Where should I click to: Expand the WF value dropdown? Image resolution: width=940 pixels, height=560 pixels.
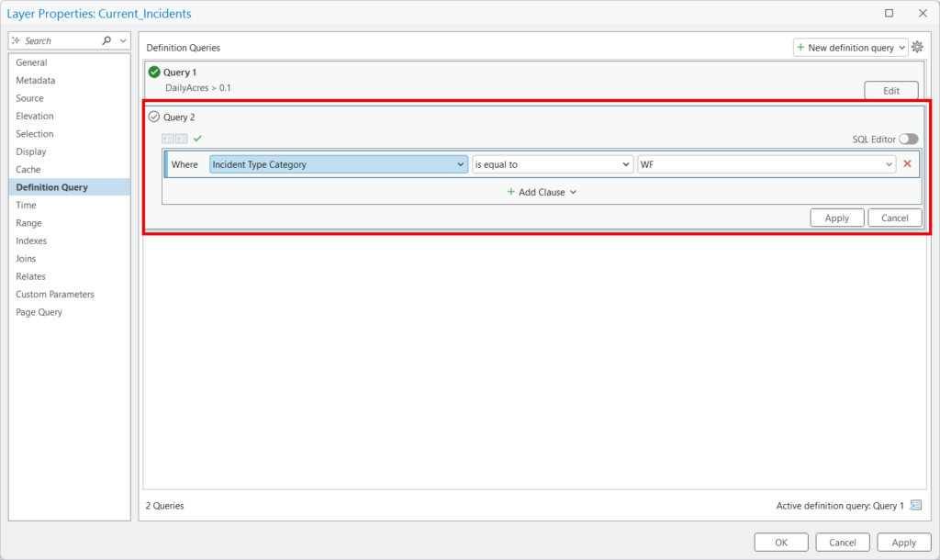[767, 164]
